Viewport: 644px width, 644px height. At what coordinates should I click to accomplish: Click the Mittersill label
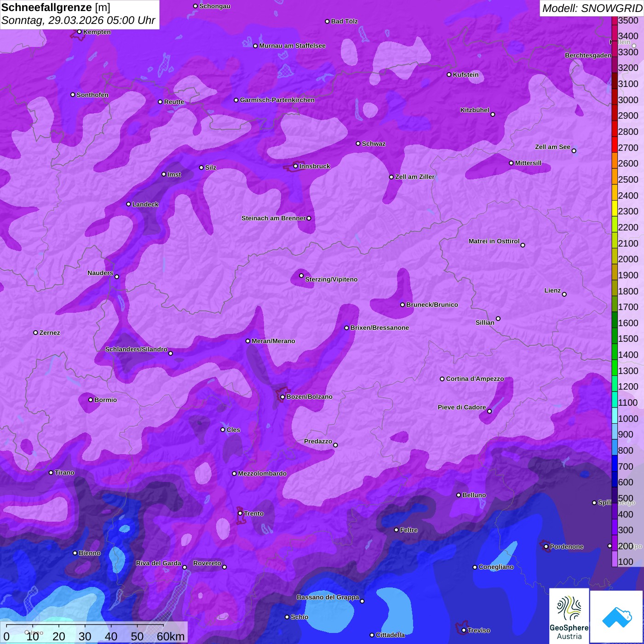pos(528,163)
